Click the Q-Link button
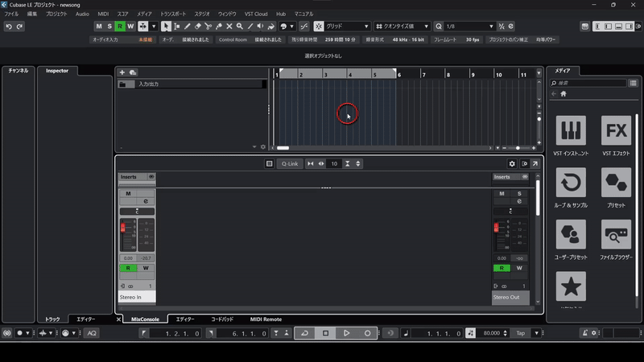The width and height of the screenshot is (644, 362). pyautogui.click(x=290, y=164)
